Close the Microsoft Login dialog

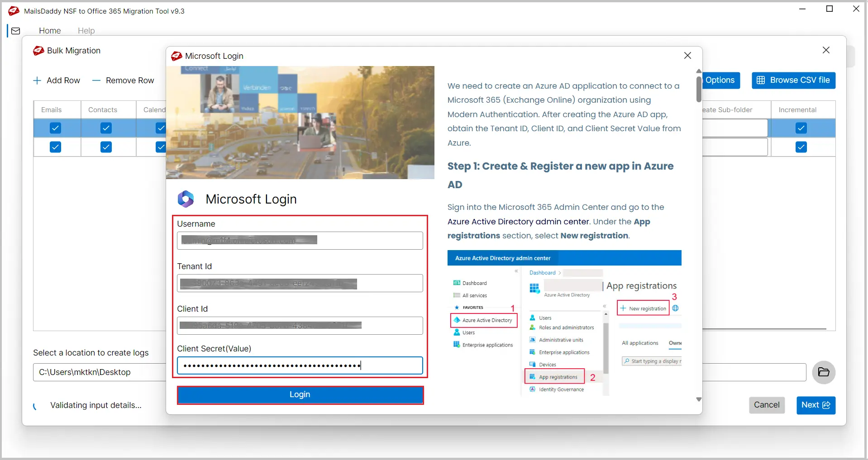click(x=687, y=55)
